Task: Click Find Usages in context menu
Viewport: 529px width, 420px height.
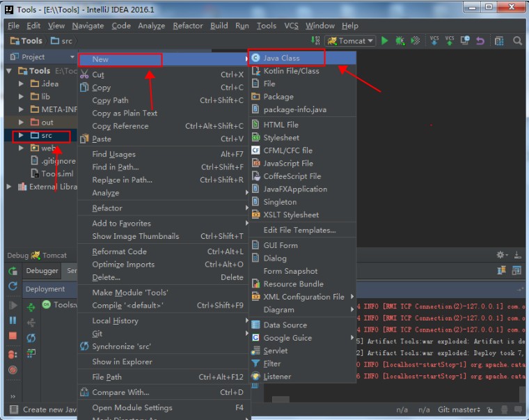Action: pyautogui.click(x=164, y=155)
